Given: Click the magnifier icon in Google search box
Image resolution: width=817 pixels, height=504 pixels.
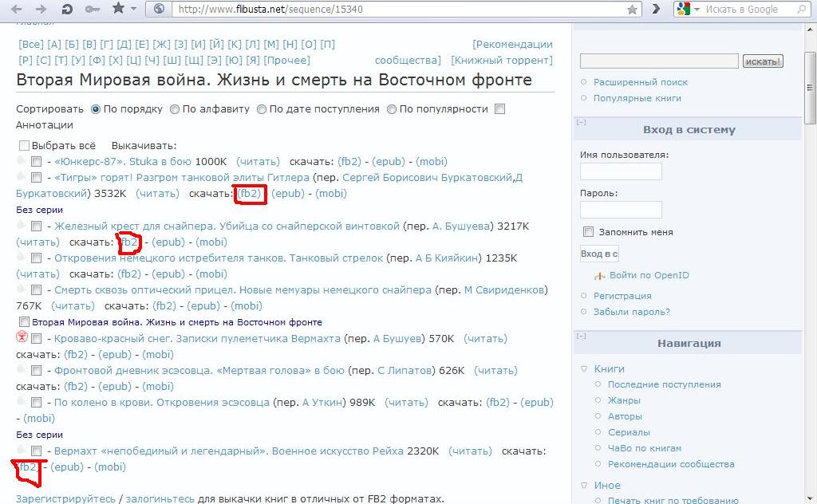Looking at the screenshot, I should pos(801,9).
